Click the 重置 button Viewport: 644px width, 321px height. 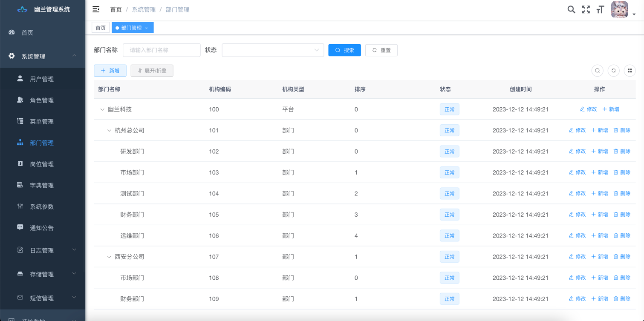click(x=381, y=50)
